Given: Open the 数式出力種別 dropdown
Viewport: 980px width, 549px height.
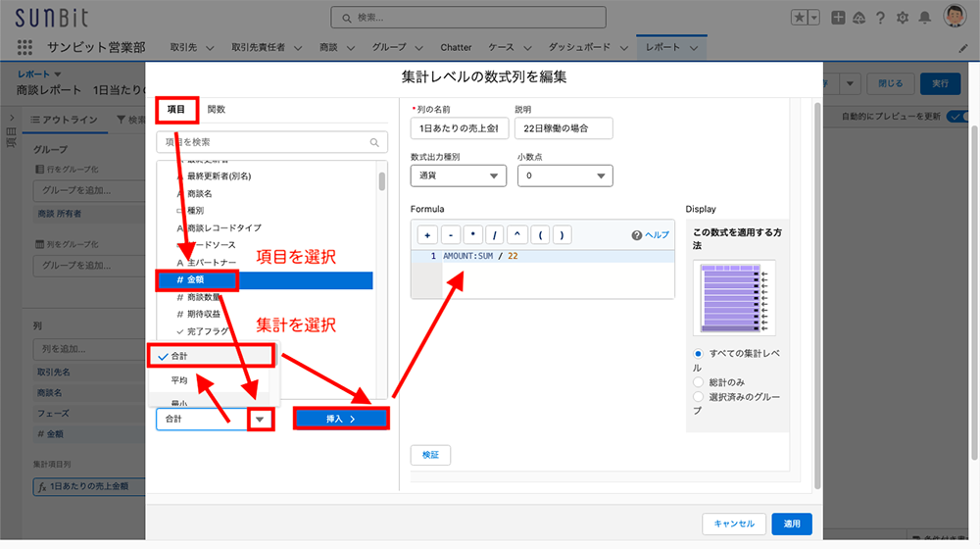Looking at the screenshot, I should [x=458, y=175].
